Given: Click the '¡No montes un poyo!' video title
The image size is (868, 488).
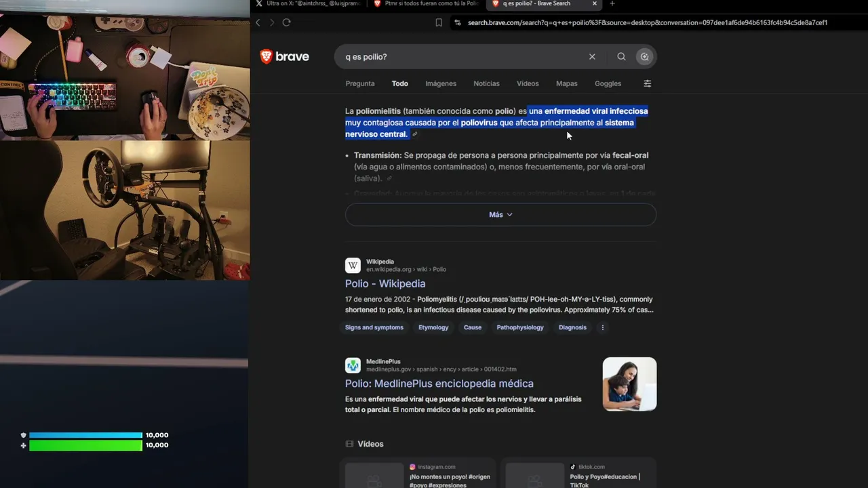Looking at the screenshot, I should tap(449, 481).
